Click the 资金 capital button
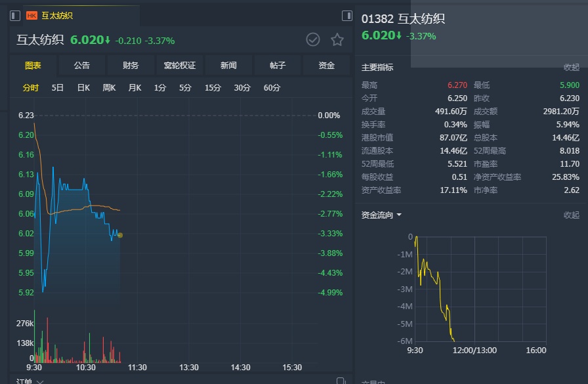This screenshot has height=384, width=588. [x=326, y=66]
